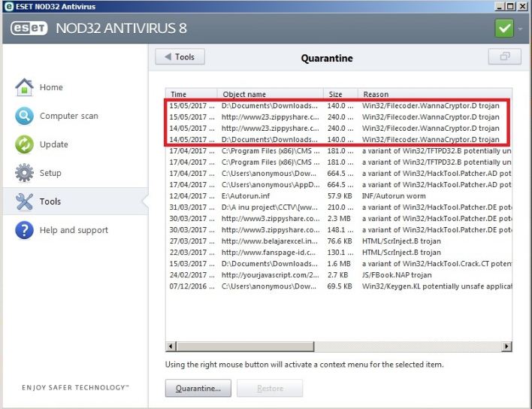Viewport: 532px width, 409px height.
Task: Select the 2.3 MB size cell
Action: [x=339, y=218]
